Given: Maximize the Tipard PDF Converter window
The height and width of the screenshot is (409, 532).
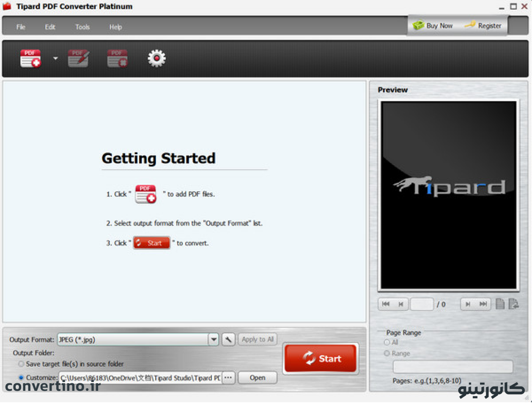Looking at the screenshot, I should [513, 6].
